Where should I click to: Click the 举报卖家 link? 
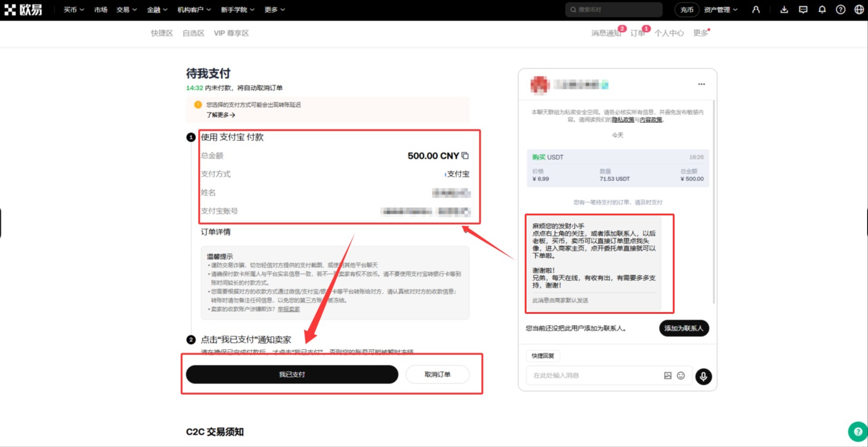tap(289, 309)
